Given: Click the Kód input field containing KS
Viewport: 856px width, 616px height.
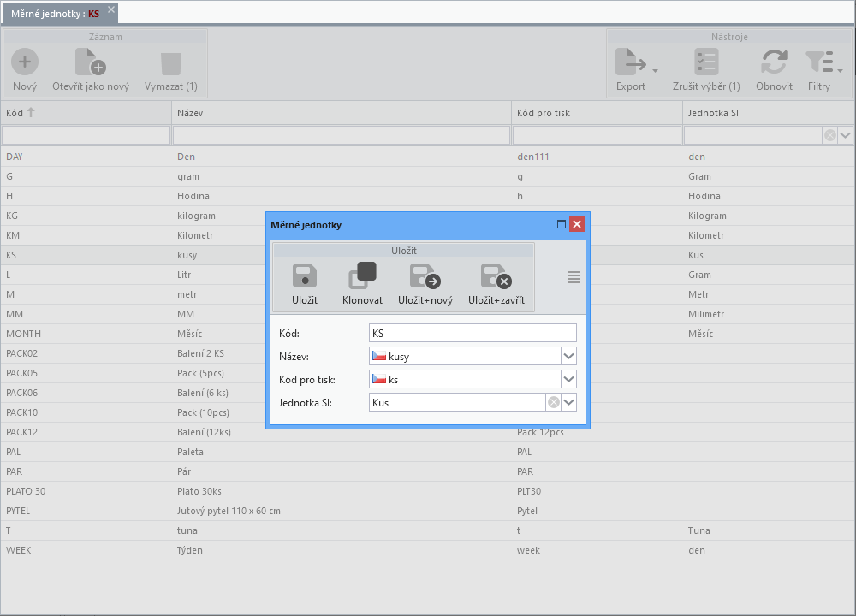Looking at the screenshot, I should 473,333.
